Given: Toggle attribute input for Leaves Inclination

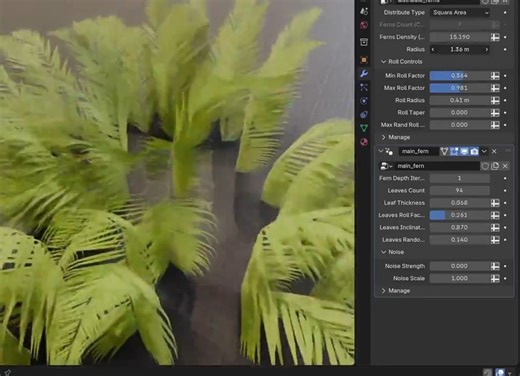Looking at the screenshot, I should pyautogui.click(x=495, y=228).
